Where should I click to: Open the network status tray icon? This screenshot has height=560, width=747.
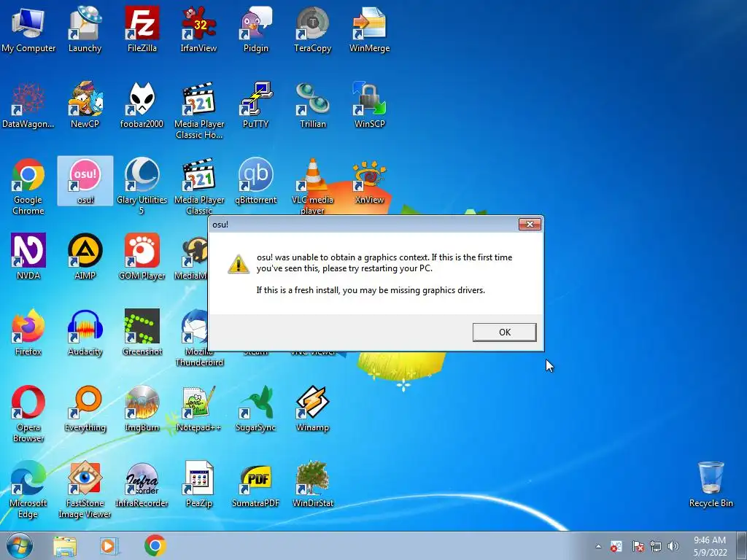656,547
